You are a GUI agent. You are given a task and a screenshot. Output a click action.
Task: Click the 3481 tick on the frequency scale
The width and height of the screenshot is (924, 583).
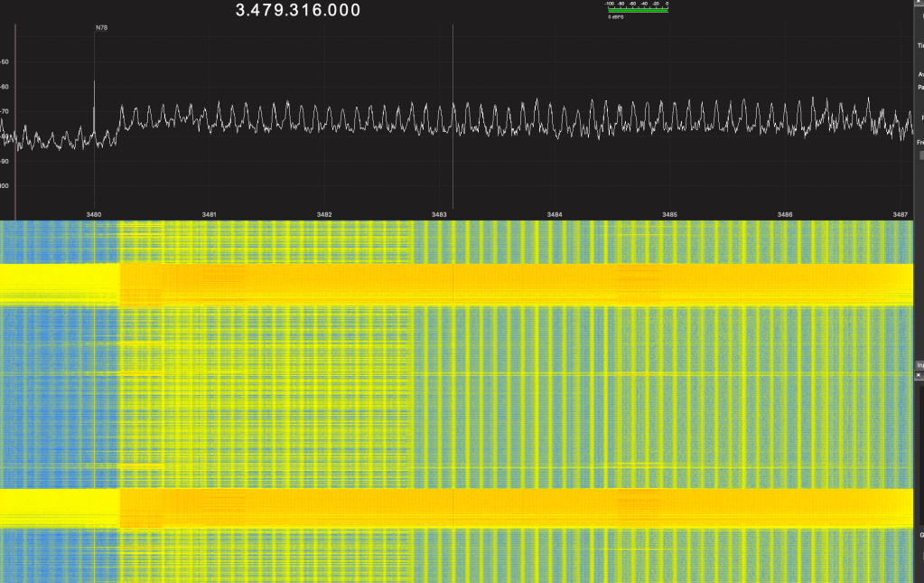[x=209, y=214]
